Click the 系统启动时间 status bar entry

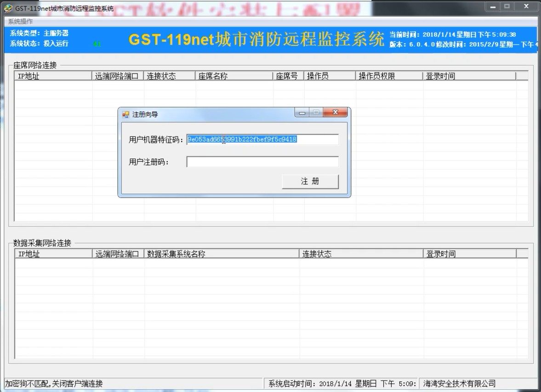pos(342,384)
